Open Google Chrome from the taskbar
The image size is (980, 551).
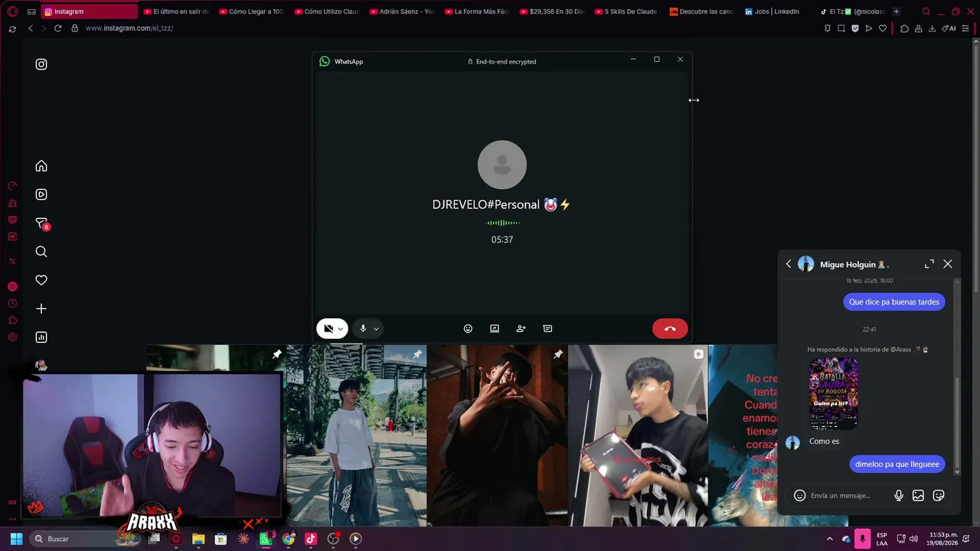tap(288, 539)
